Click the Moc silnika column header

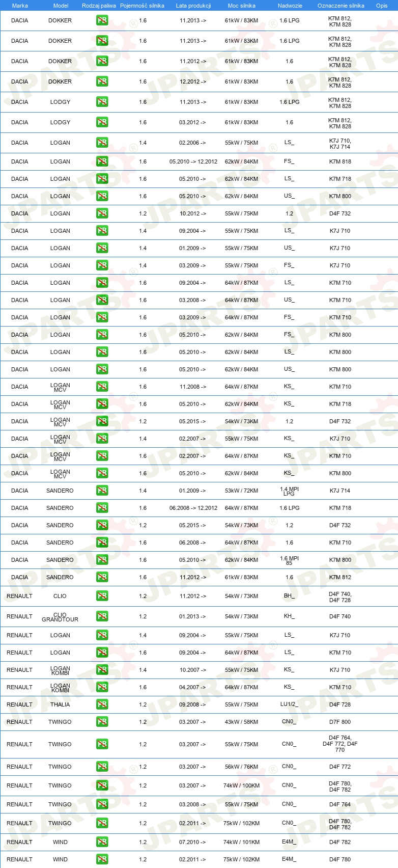pos(242,6)
